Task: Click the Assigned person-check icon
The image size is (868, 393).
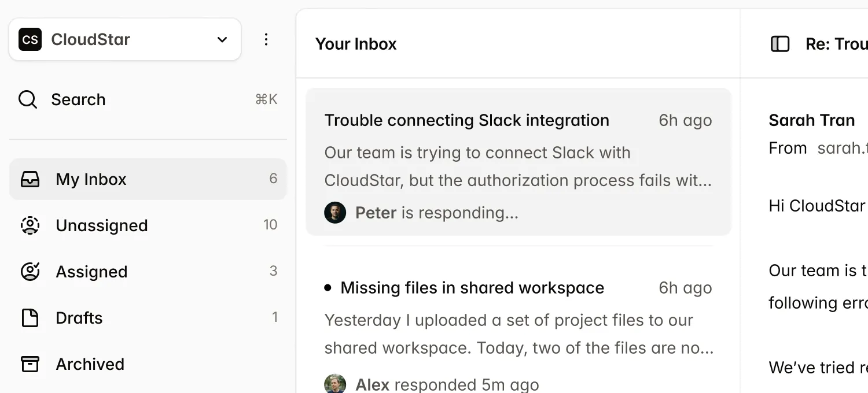Action: pyautogui.click(x=30, y=272)
